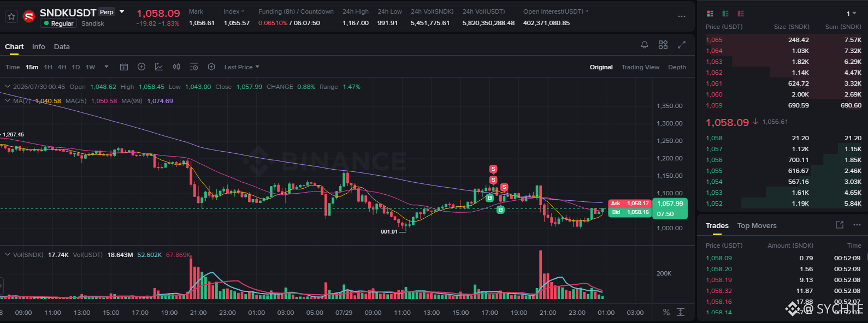Show bids-only order book view

coord(725,14)
